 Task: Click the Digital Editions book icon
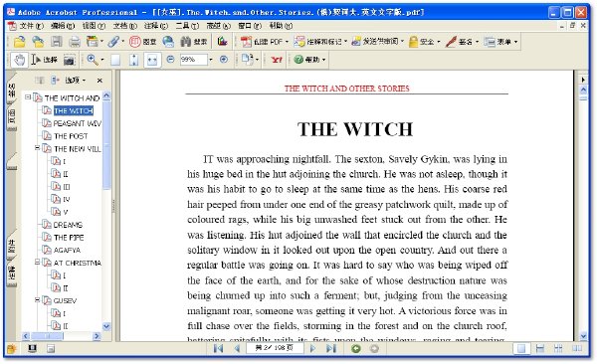pos(222,41)
